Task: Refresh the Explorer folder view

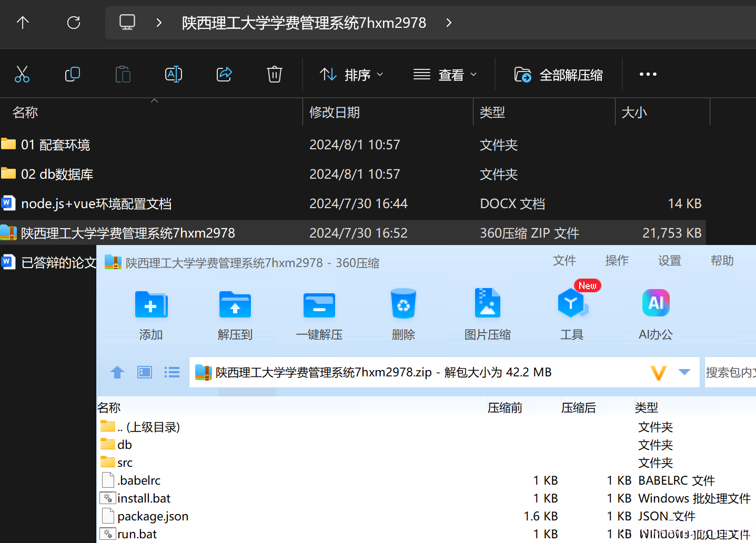Action: coord(74,23)
